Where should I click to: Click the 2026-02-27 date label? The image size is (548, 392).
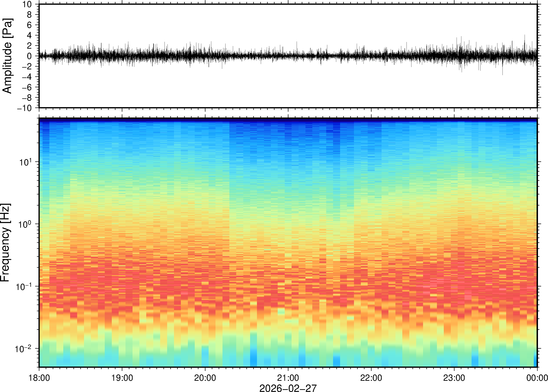pyautogui.click(x=288, y=388)
